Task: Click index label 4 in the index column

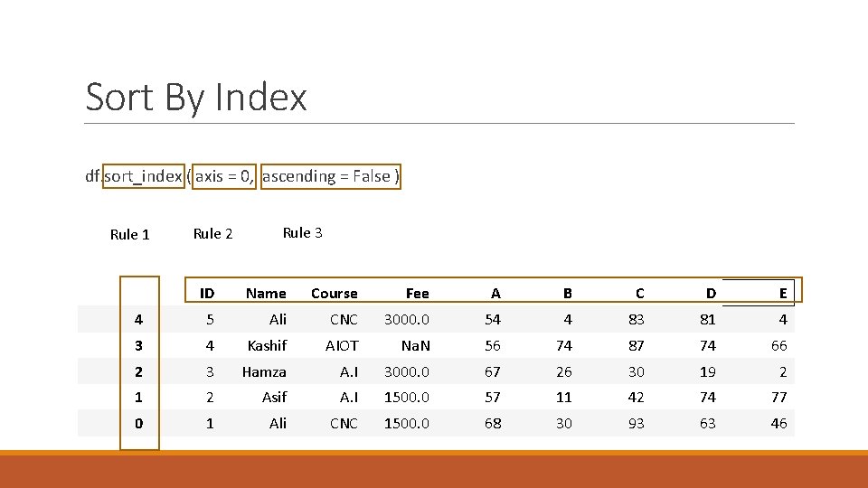Action: coord(138,319)
